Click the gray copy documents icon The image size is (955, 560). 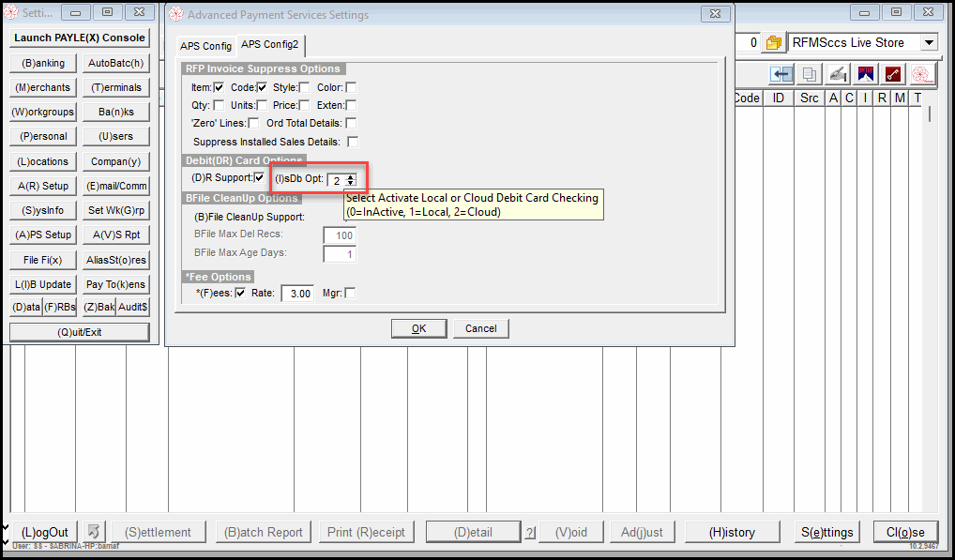tap(810, 74)
